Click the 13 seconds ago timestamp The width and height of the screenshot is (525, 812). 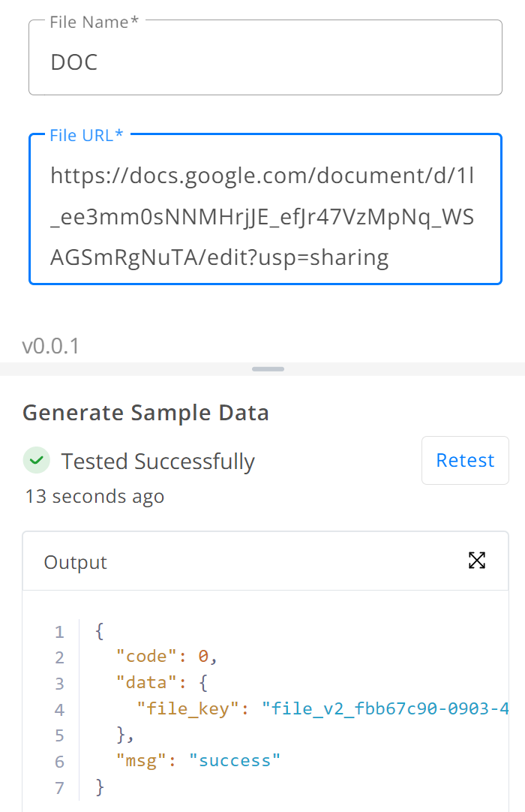click(94, 496)
